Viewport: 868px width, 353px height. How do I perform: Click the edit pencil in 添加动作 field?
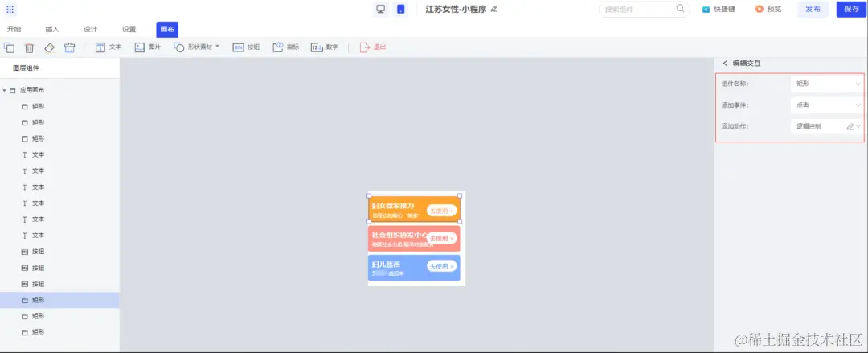click(850, 126)
